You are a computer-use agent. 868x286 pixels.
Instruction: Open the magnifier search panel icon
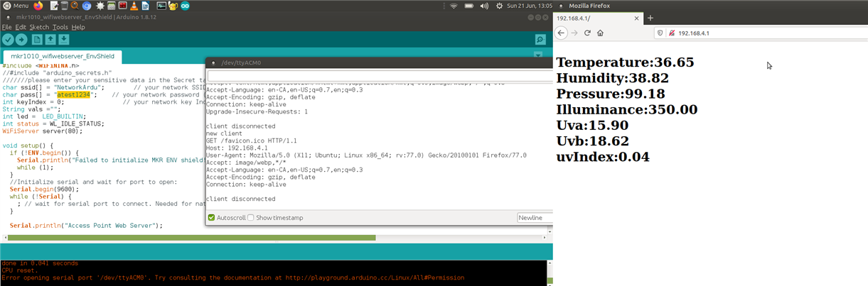click(x=75, y=6)
